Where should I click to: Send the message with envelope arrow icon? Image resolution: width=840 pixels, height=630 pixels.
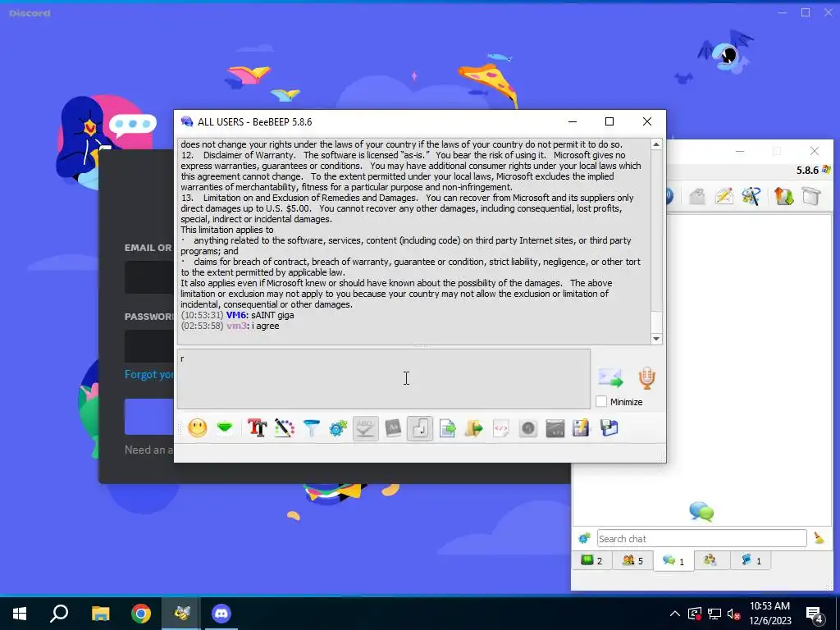click(610, 377)
